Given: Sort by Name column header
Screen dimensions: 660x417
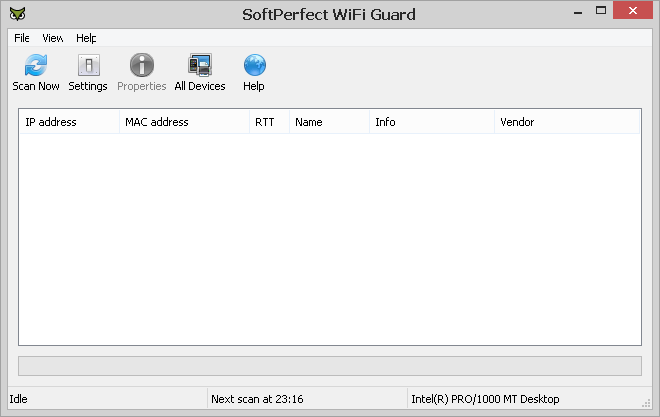Looking at the screenshot, I should 329,122.
